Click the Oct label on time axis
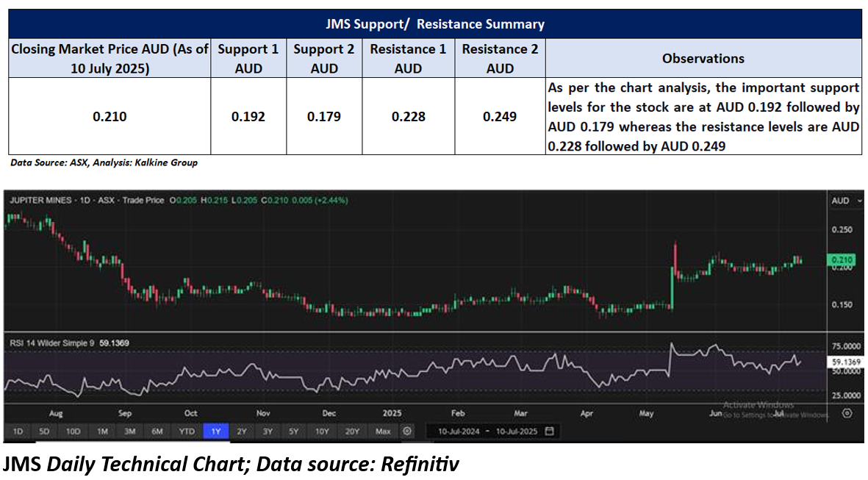868x480 pixels. (191, 414)
